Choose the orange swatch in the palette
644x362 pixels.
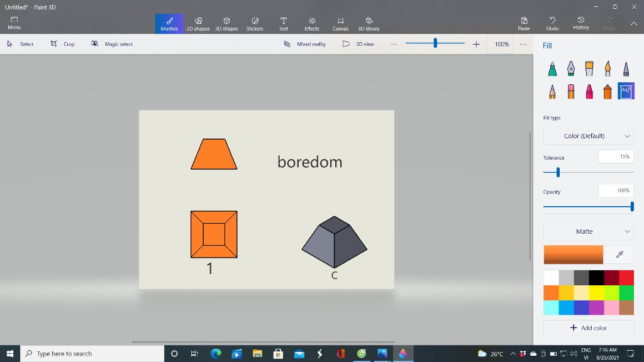click(551, 293)
